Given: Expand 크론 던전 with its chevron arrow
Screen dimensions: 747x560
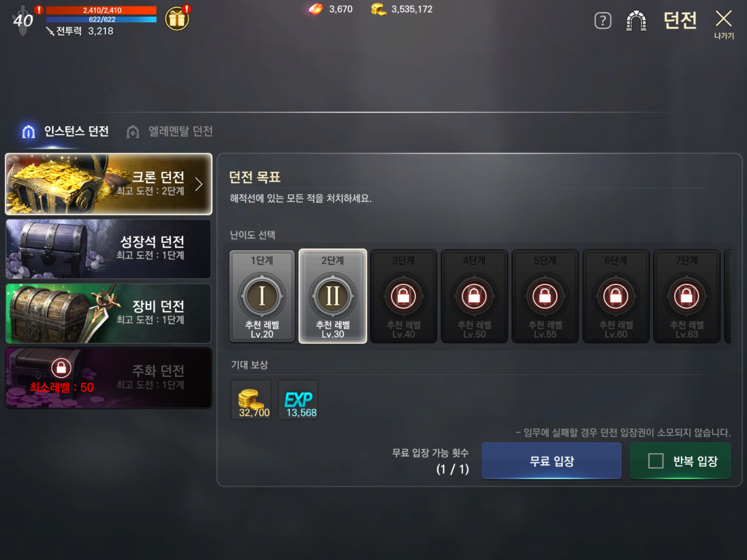Looking at the screenshot, I should click(198, 184).
